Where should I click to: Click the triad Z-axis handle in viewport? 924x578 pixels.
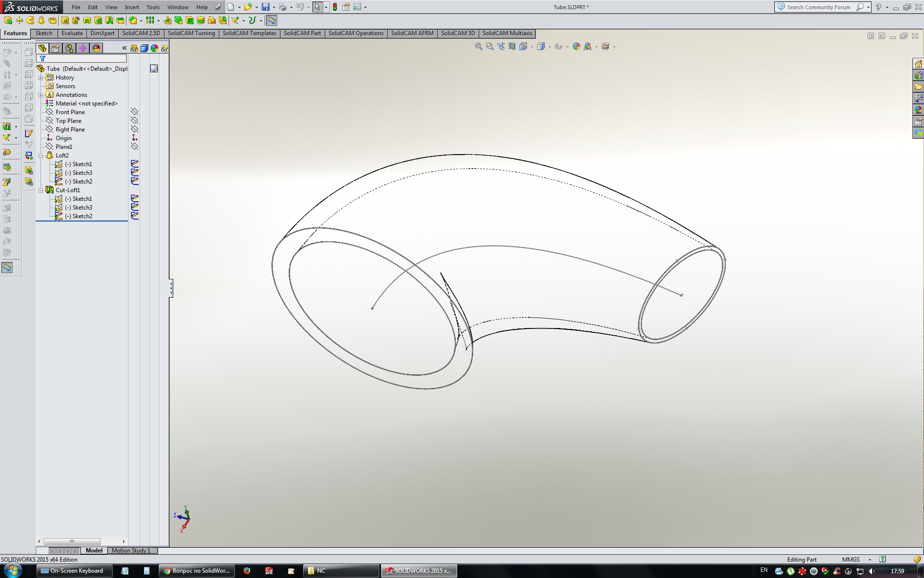(x=180, y=515)
